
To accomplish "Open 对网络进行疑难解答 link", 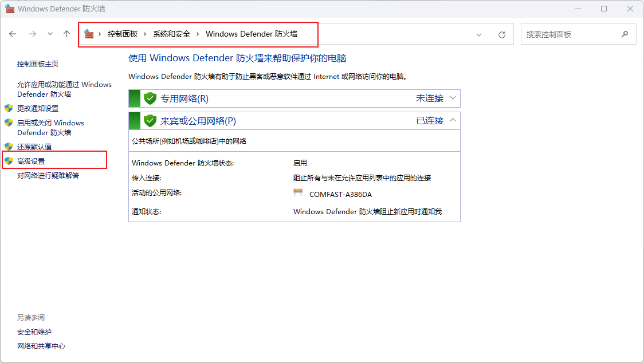I will (x=48, y=175).
